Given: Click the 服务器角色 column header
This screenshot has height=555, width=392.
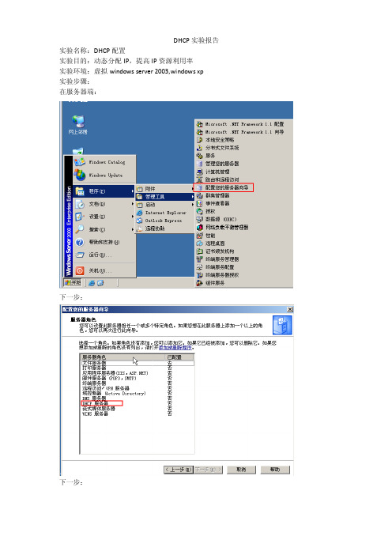Looking at the screenshot, I should coord(122,357).
